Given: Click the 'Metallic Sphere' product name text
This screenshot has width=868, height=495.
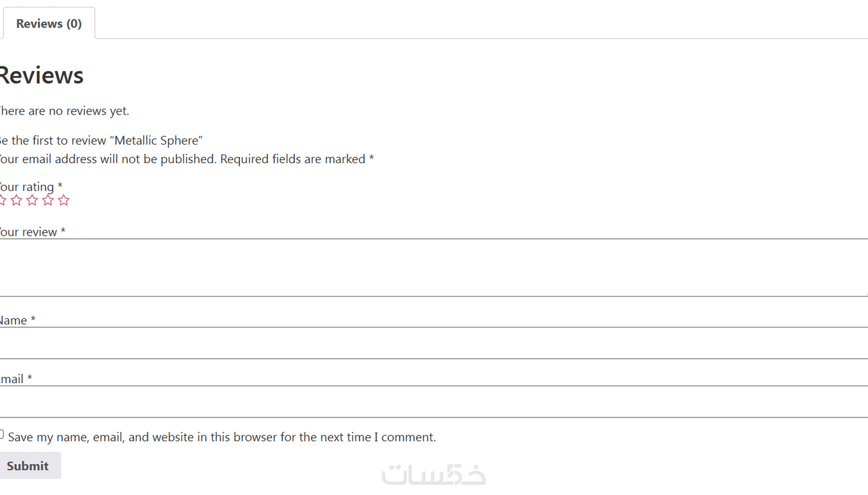Looking at the screenshot, I should point(158,140).
